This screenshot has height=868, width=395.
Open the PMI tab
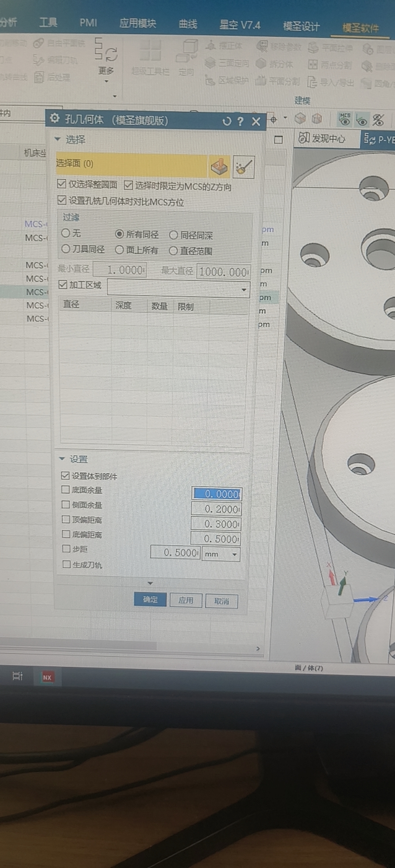tap(89, 23)
